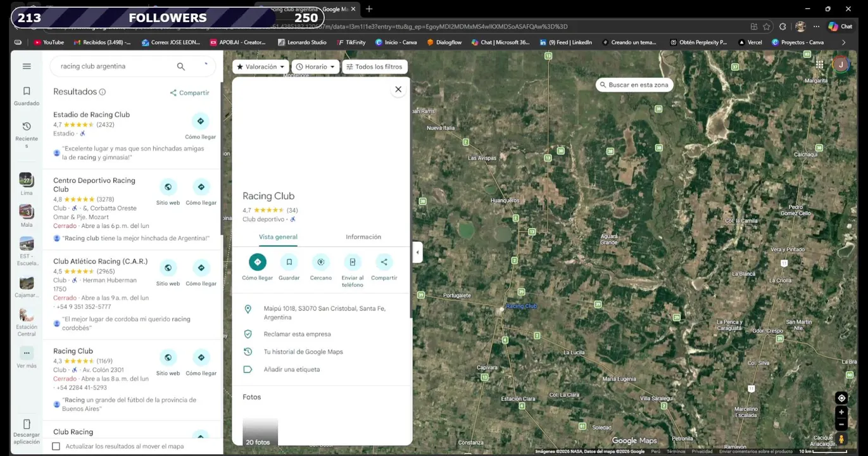Zoom in the map with plus

point(841,412)
